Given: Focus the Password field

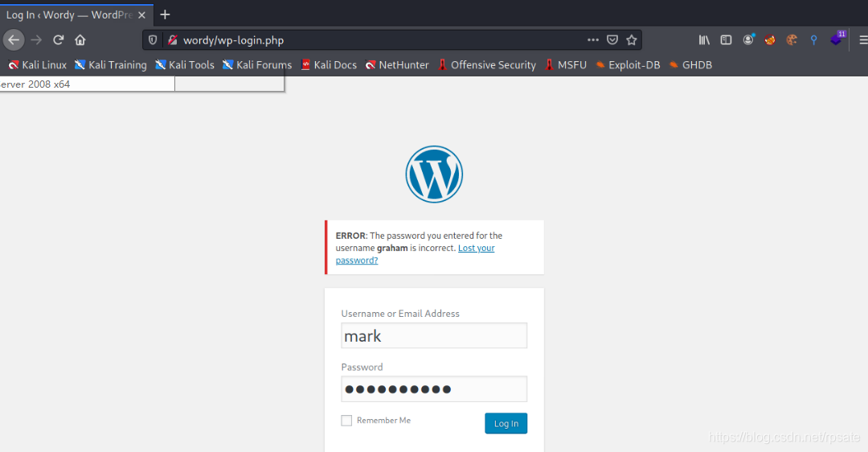Looking at the screenshot, I should pyautogui.click(x=434, y=388).
